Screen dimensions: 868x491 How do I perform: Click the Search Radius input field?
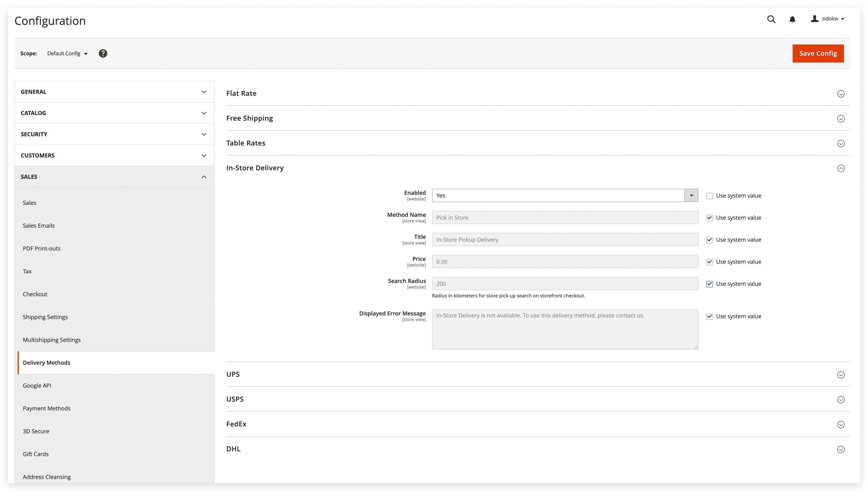point(565,284)
